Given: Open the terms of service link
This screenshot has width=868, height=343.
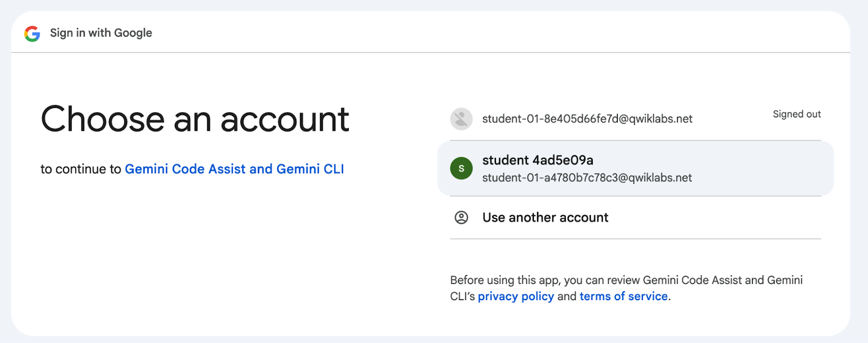Looking at the screenshot, I should 623,296.
